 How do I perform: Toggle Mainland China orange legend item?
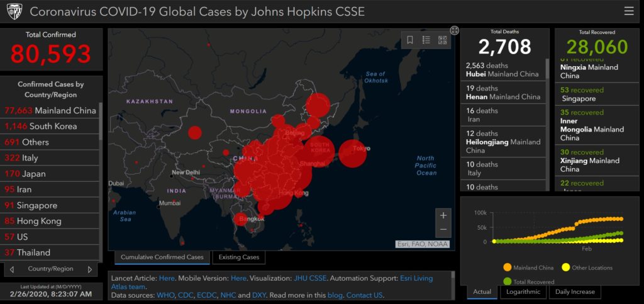(528, 267)
